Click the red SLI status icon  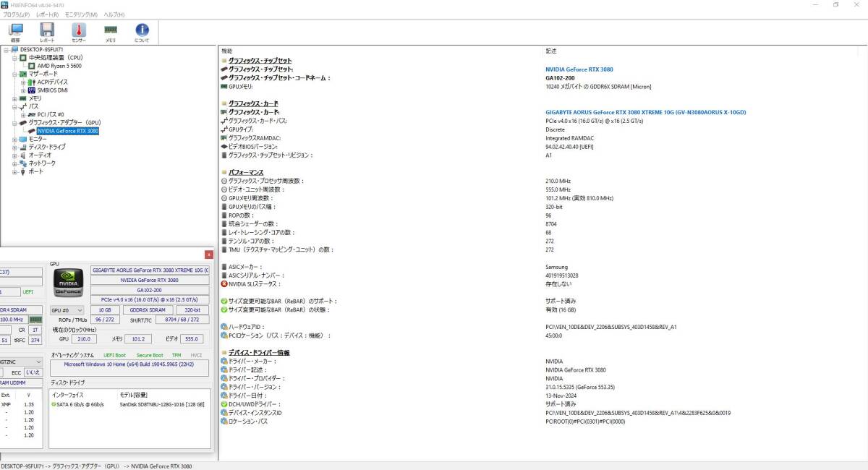pos(224,283)
